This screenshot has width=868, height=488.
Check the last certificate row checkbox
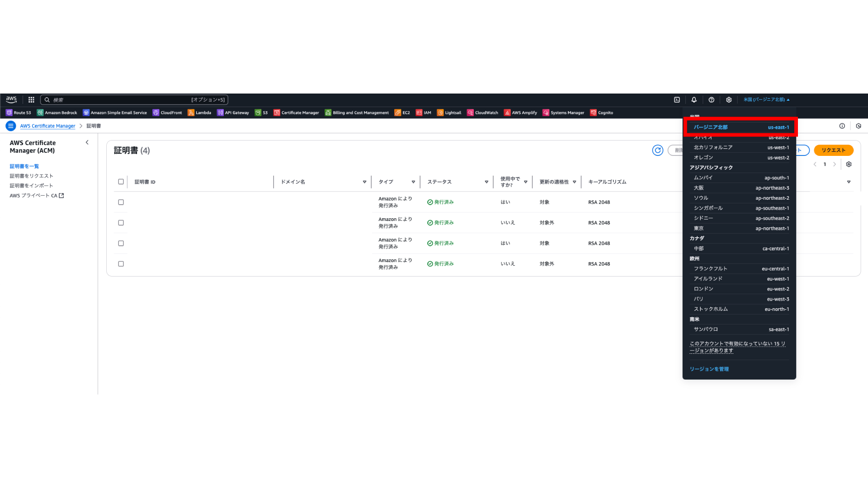[x=121, y=264]
